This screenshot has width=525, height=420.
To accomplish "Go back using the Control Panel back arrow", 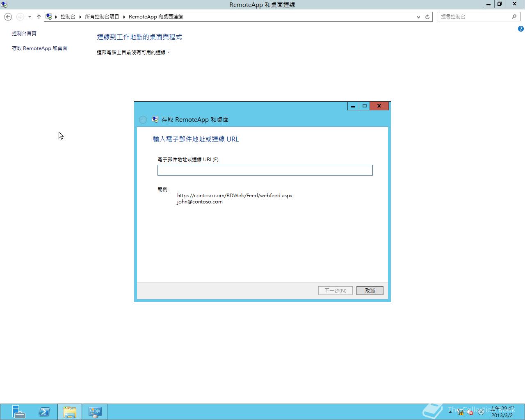I will pos(8,17).
